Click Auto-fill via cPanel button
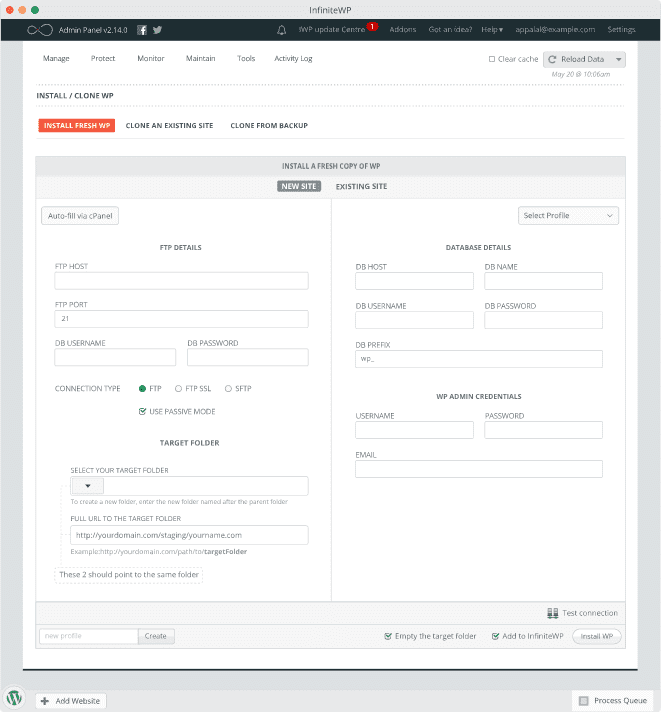The height and width of the screenshot is (712, 661). pyautogui.click(x=79, y=215)
